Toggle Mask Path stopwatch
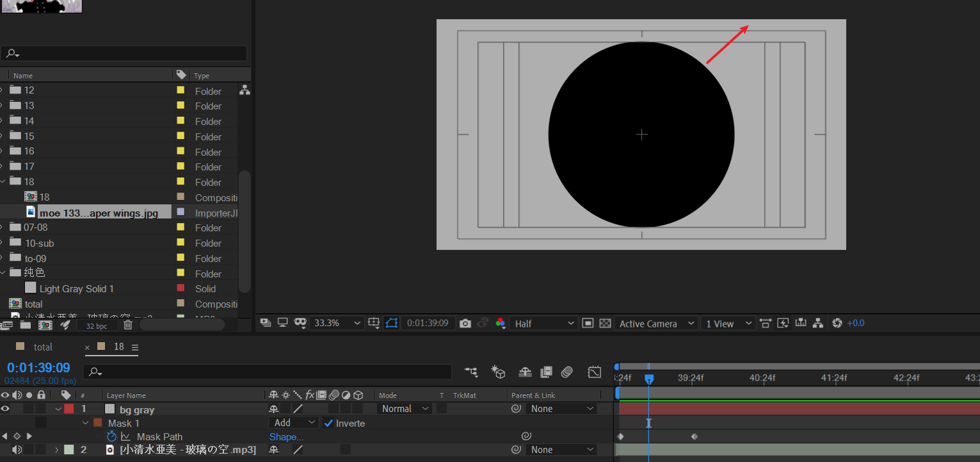The height and width of the screenshot is (462, 980). pyautogui.click(x=111, y=436)
